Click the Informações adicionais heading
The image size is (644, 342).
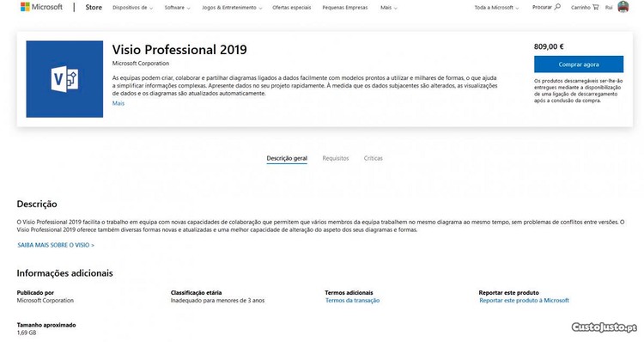coord(65,273)
